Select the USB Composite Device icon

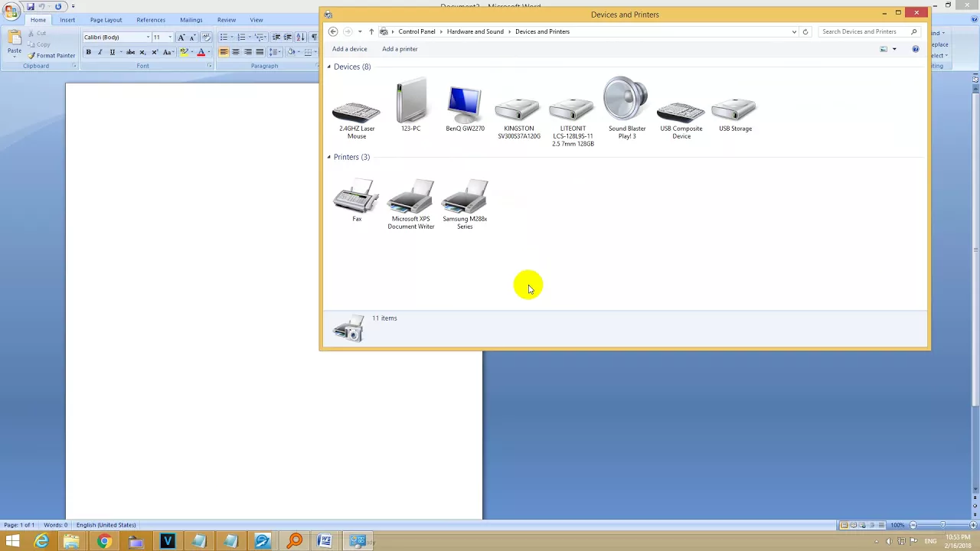tap(681, 120)
